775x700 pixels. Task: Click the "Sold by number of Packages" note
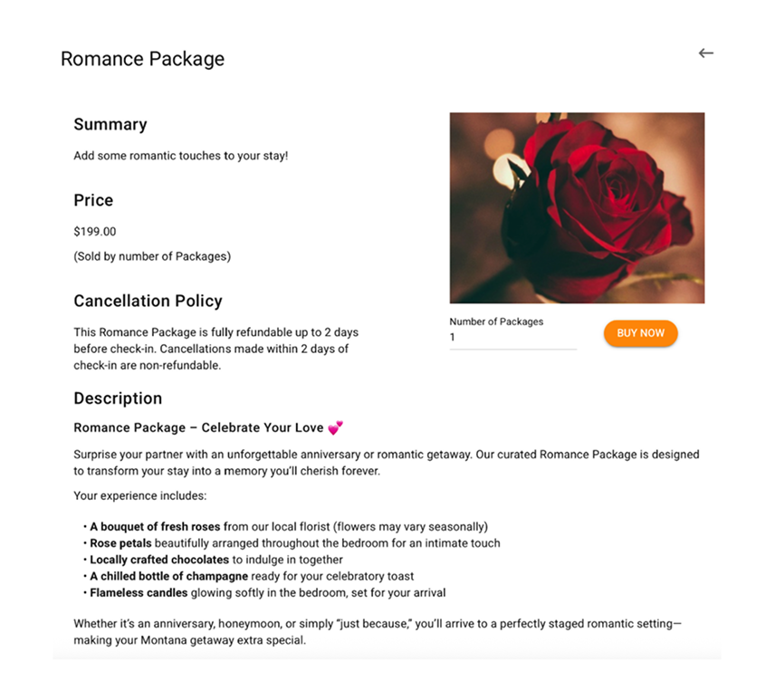pos(152,256)
